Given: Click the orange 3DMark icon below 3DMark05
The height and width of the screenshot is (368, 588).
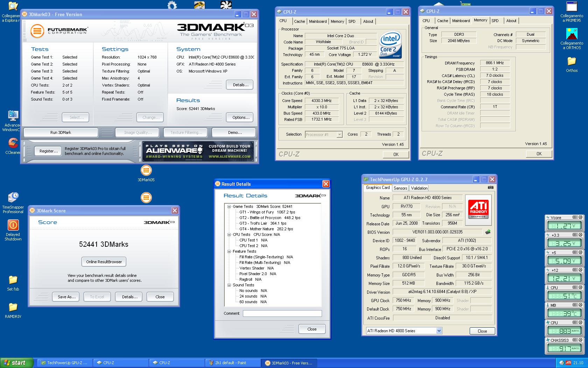Looking at the screenshot, I should (146, 198).
